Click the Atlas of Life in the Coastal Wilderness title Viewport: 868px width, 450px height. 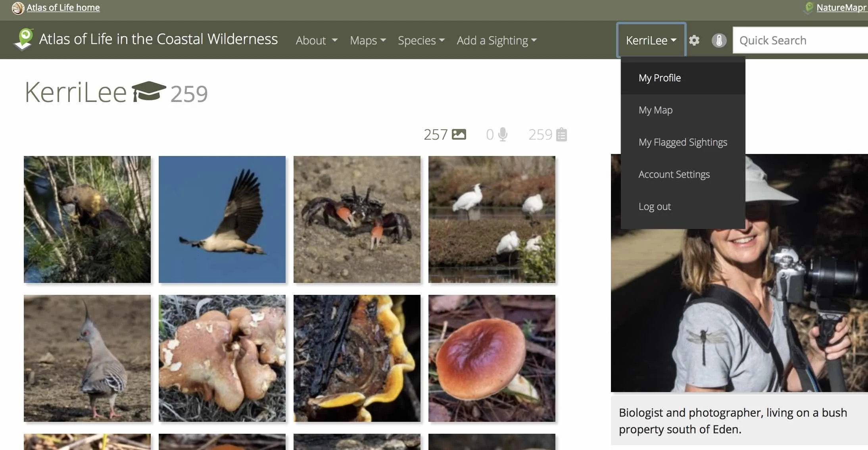(x=158, y=39)
